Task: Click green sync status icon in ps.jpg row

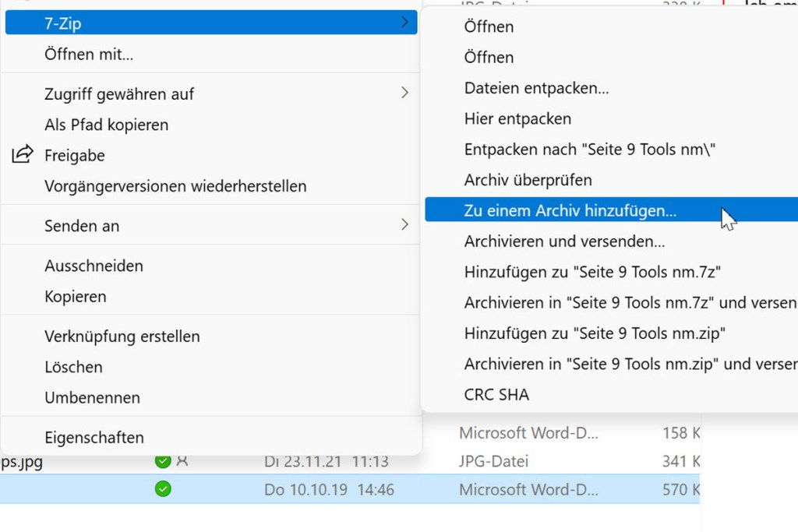Action: pos(163,461)
